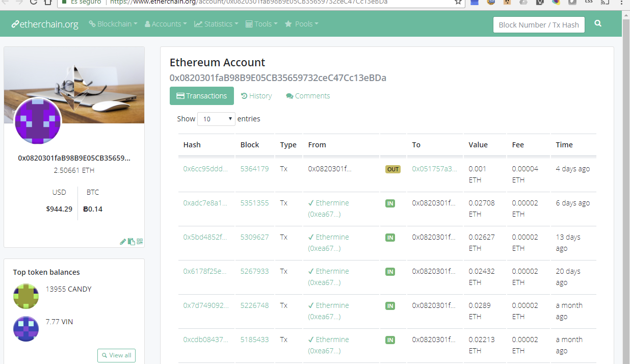This screenshot has width=630, height=364.
Task: Open the search magnifier in the navbar
Action: (x=598, y=23)
